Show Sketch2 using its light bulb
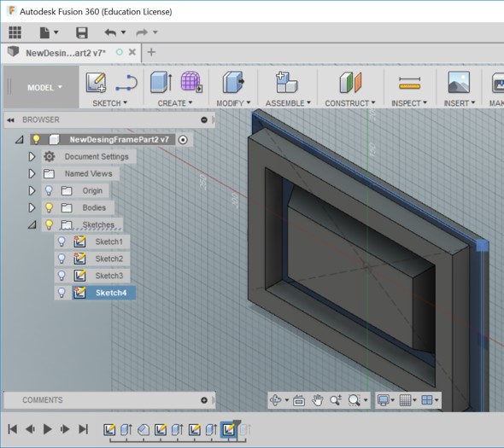 [x=62, y=259]
